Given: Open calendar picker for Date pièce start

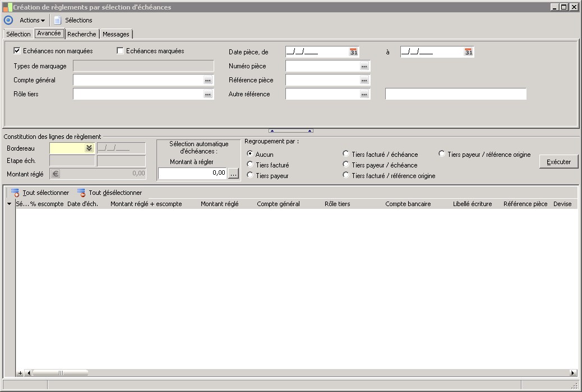Looking at the screenshot, I should 353,52.
